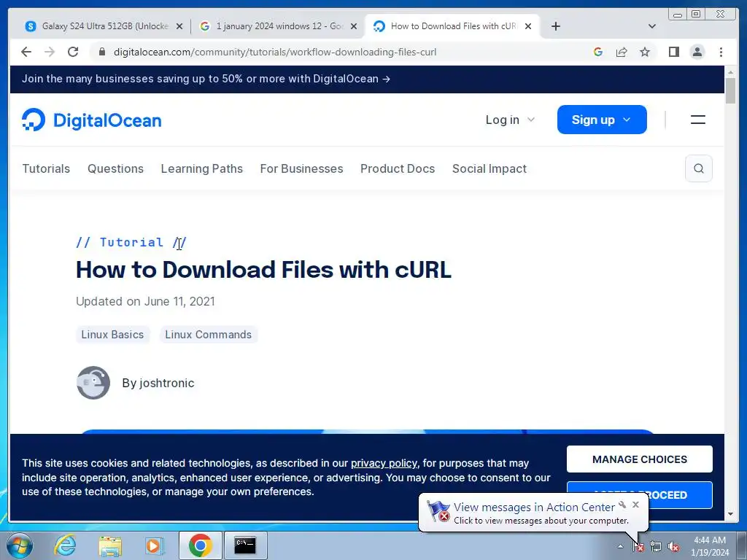Open the joshtronic author link
Viewport: 747px width, 560px height.
click(158, 383)
